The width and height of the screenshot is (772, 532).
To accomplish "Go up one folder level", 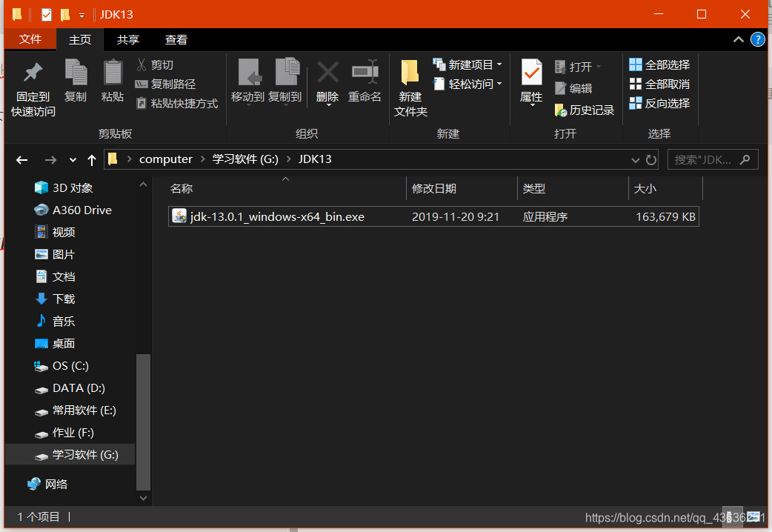I will pyautogui.click(x=92, y=159).
